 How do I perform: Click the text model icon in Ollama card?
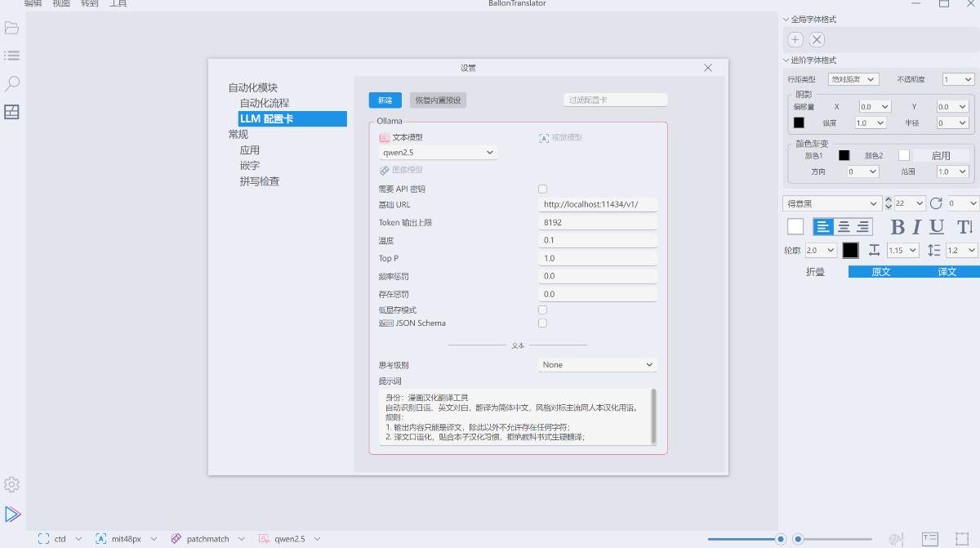coord(384,138)
